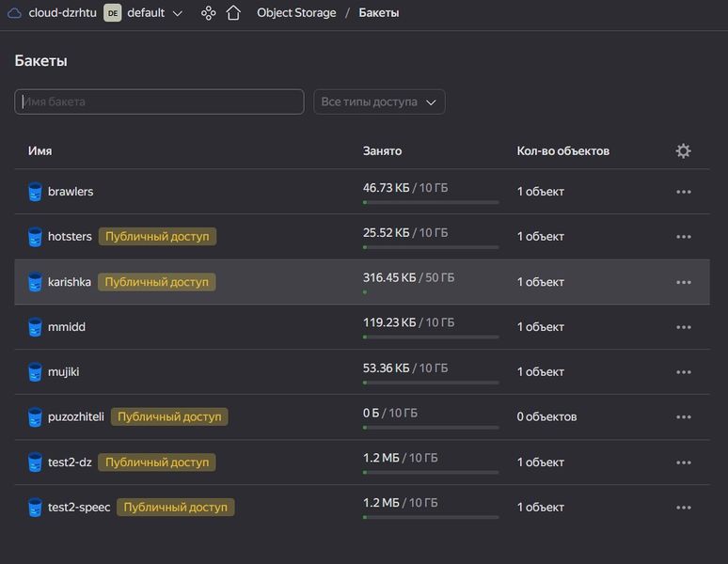Click the bucket icon for brawlers

point(36,192)
